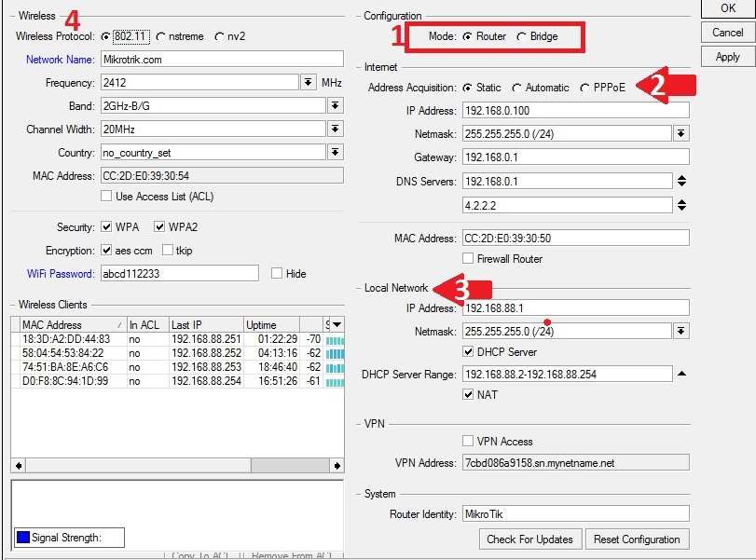Adjust the first DNS server up/down arrows
Viewport: 756px width, 560px height.
[681, 181]
